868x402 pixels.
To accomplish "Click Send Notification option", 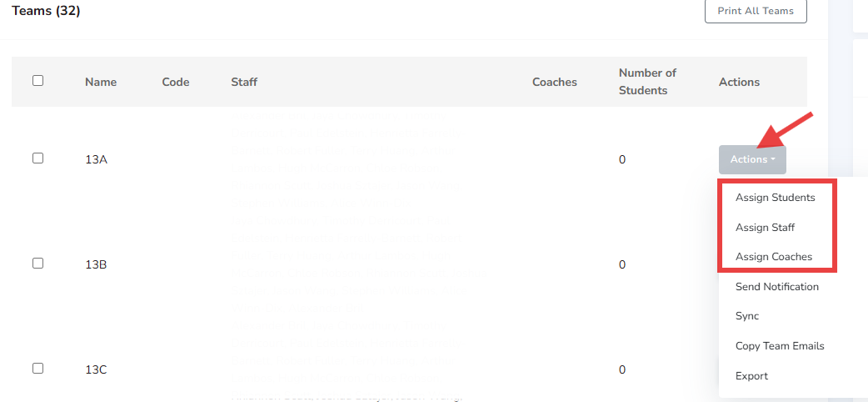I will click(776, 287).
